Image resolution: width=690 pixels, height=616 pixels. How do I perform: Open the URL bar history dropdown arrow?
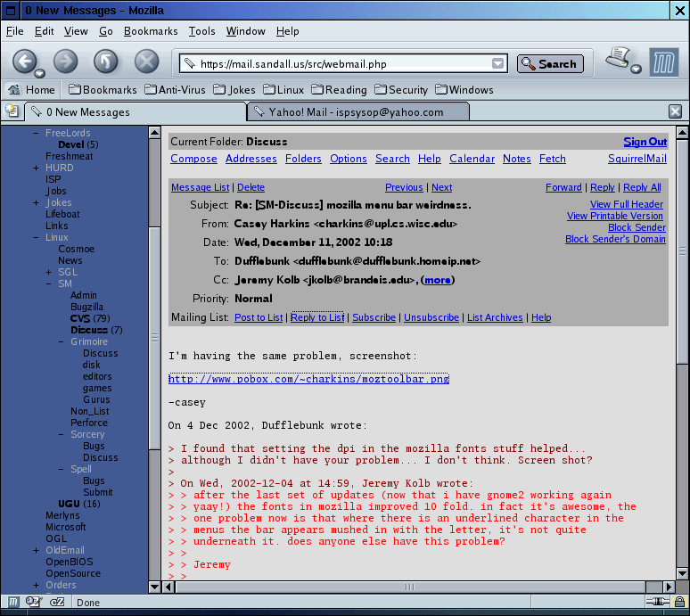point(498,64)
